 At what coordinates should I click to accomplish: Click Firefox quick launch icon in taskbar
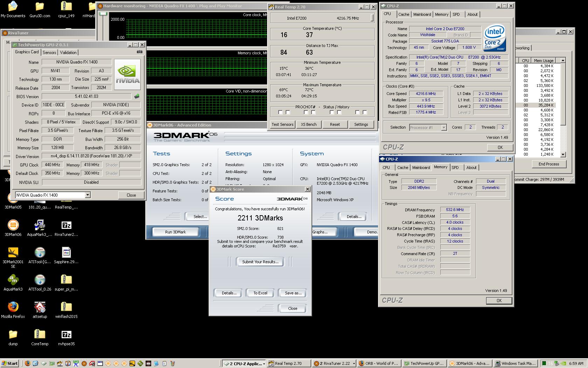(x=27, y=363)
